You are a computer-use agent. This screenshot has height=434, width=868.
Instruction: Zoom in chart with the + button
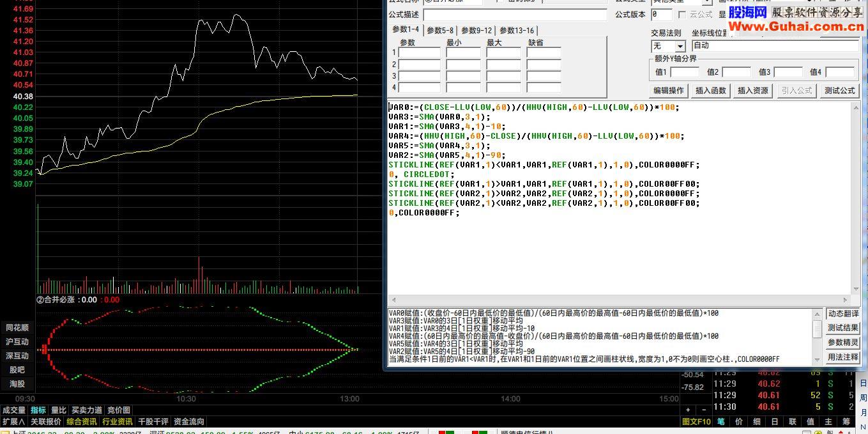[x=688, y=410]
